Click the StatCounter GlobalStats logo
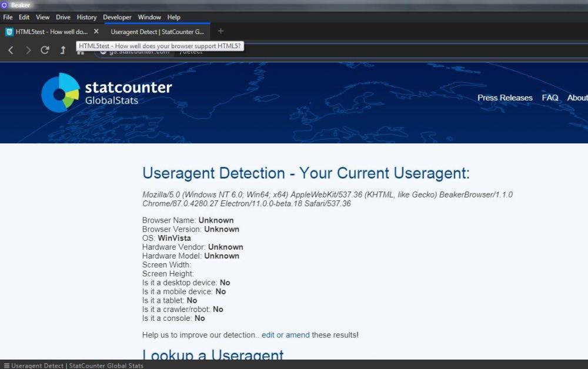The width and height of the screenshot is (588, 369). coord(106,93)
